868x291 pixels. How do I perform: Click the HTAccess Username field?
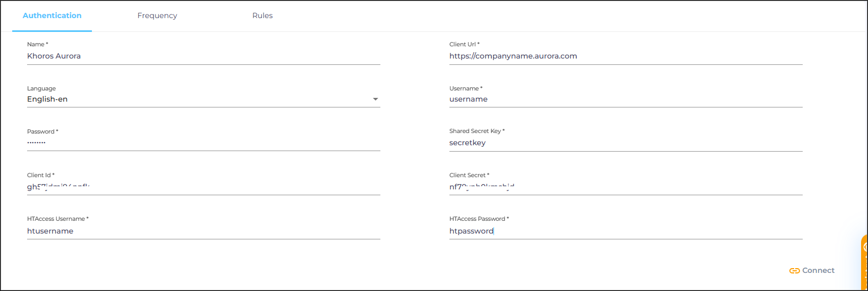[203, 231]
